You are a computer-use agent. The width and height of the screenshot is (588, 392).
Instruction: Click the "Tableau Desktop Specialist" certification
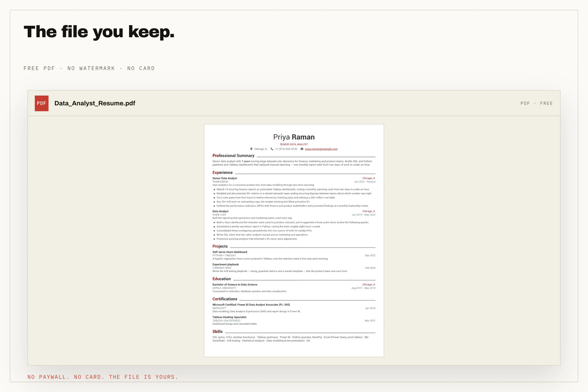pos(229,317)
